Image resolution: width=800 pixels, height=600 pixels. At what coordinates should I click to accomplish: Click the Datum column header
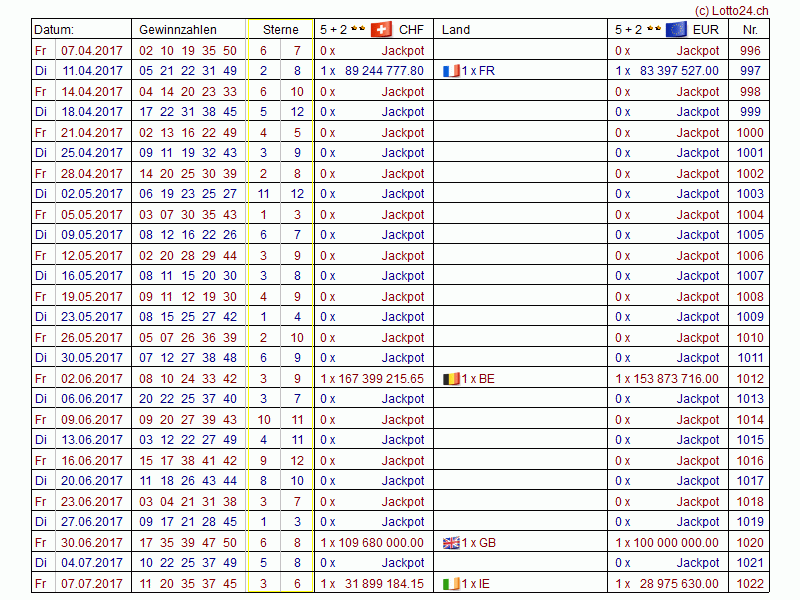[x=54, y=30]
